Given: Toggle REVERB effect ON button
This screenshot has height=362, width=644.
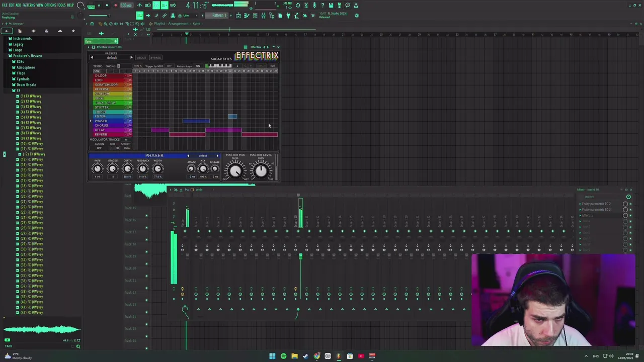Looking at the screenshot, I should (x=130, y=134).
